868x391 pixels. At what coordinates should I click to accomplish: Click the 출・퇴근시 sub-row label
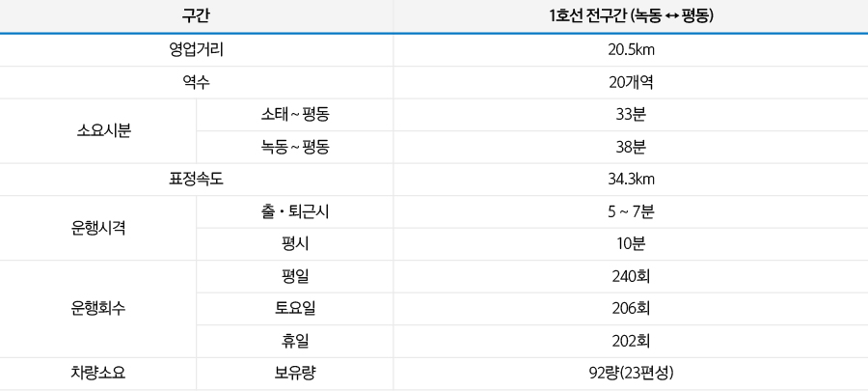[295, 212]
